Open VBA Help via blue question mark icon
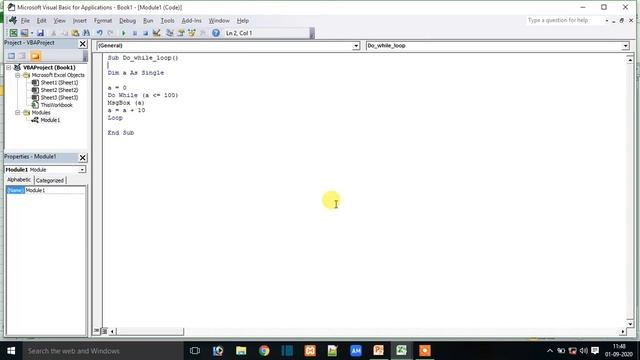This screenshot has width=640, height=360. click(216, 33)
